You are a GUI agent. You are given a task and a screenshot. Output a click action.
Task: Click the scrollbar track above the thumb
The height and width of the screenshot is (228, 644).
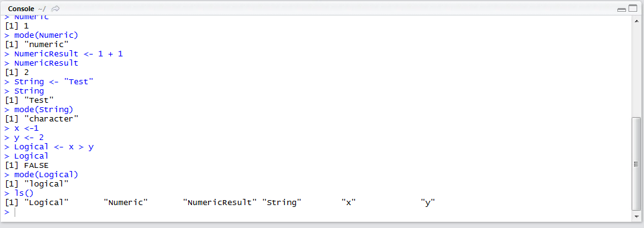click(636, 71)
